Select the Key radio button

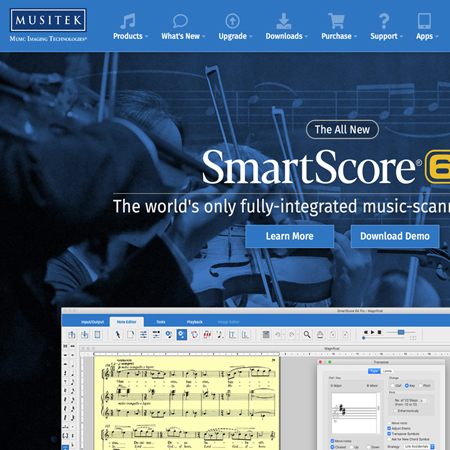coord(407,386)
